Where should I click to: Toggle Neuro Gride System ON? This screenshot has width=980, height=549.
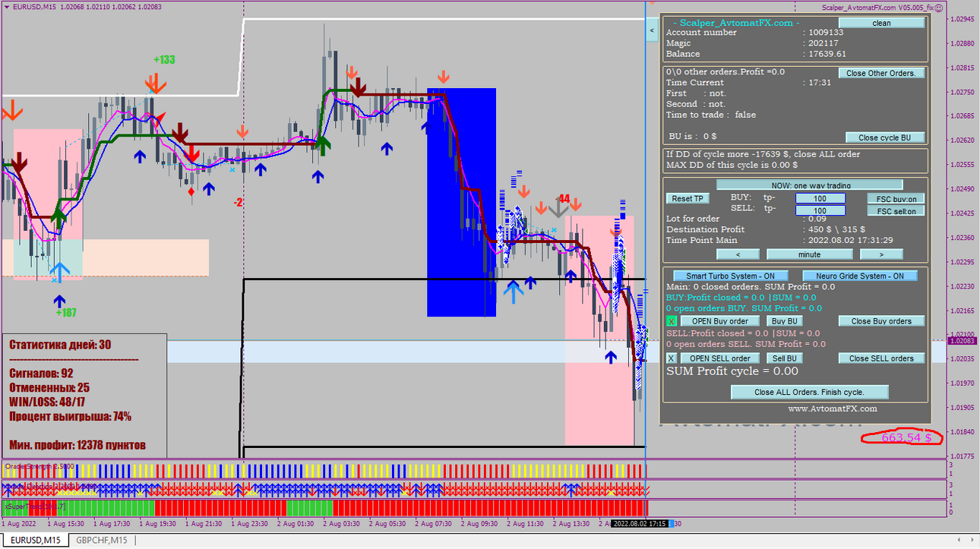tap(860, 276)
